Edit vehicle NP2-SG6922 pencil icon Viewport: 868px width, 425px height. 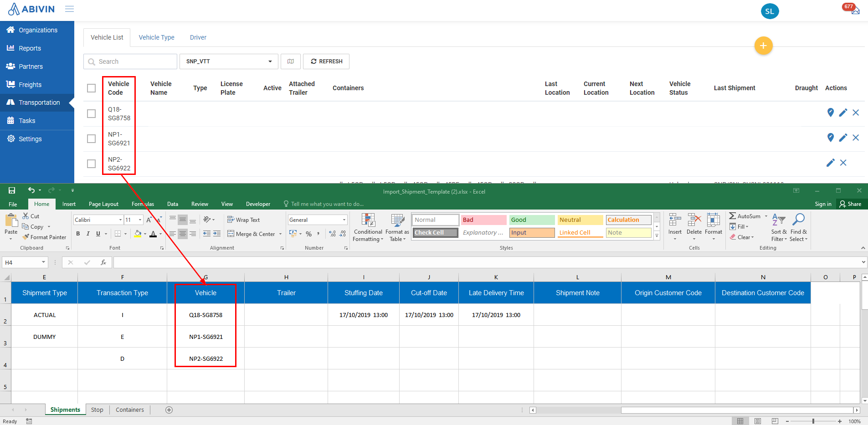831,163
